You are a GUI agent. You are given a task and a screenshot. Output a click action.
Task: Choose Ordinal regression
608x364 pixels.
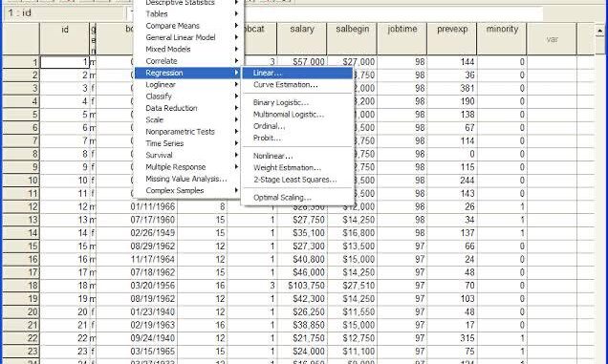(x=297, y=126)
